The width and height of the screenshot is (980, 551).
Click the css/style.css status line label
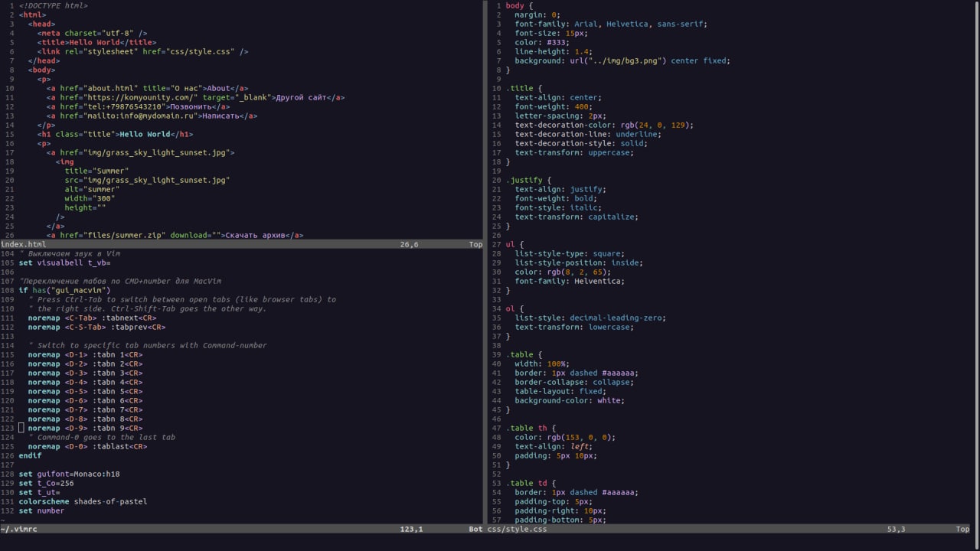pos(517,529)
